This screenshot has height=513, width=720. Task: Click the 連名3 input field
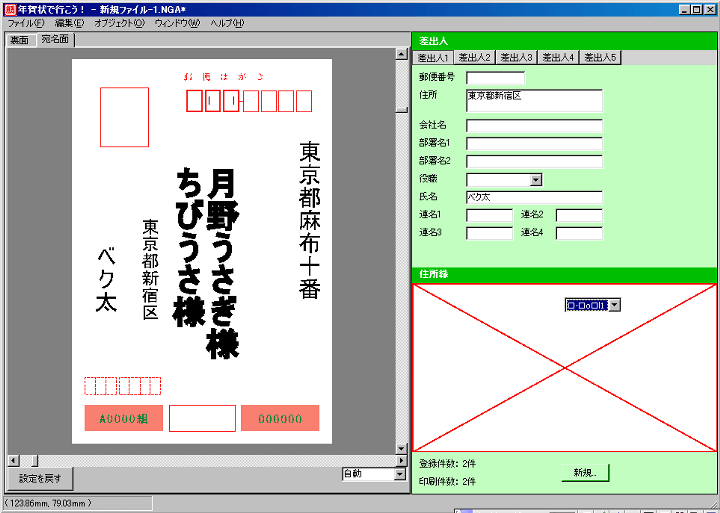point(489,233)
